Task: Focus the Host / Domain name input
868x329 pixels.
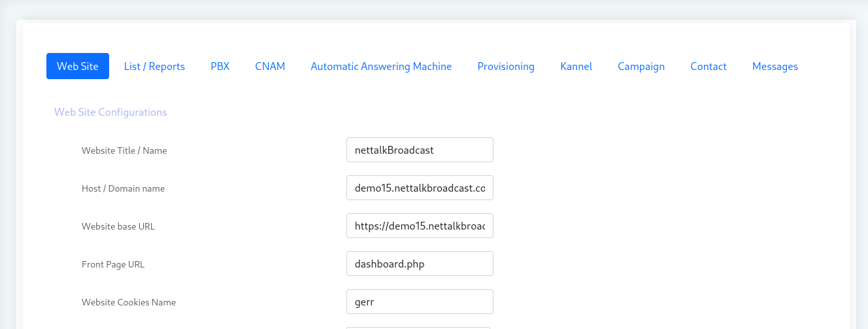Action: coord(420,188)
